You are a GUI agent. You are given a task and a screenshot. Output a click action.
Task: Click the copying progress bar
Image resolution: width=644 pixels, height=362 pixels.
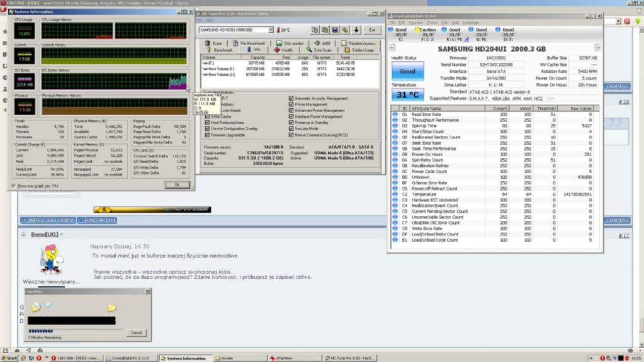point(76,331)
